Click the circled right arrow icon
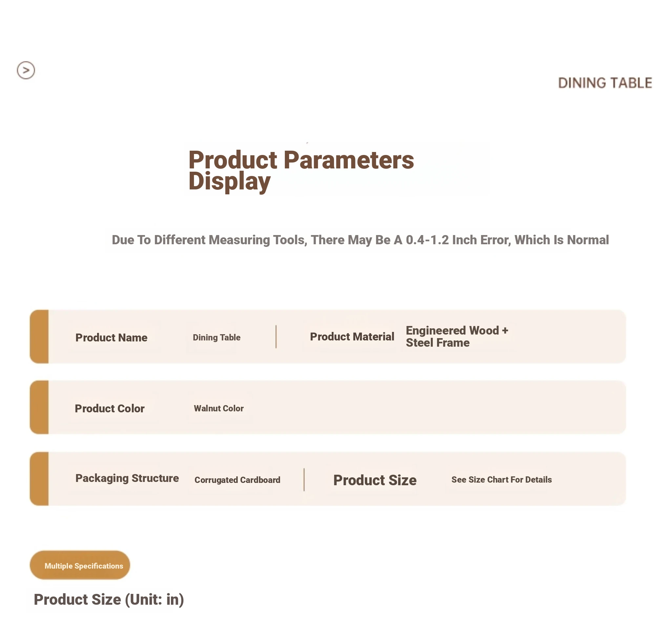This screenshot has width=672, height=630. pos(26,70)
